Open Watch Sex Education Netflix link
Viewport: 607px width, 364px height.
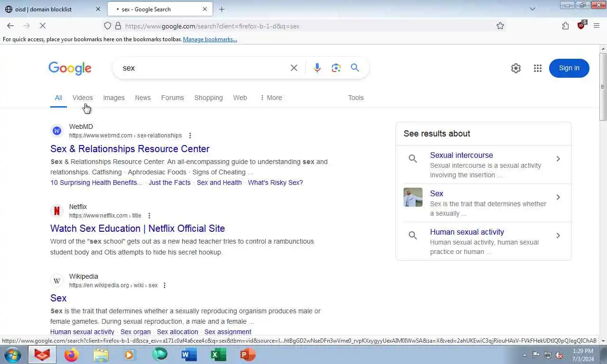[x=138, y=228]
